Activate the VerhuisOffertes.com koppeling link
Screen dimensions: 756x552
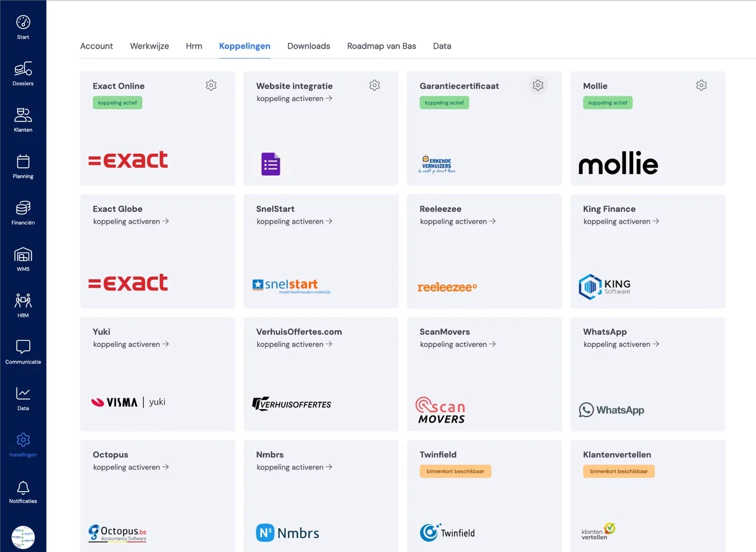click(294, 345)
